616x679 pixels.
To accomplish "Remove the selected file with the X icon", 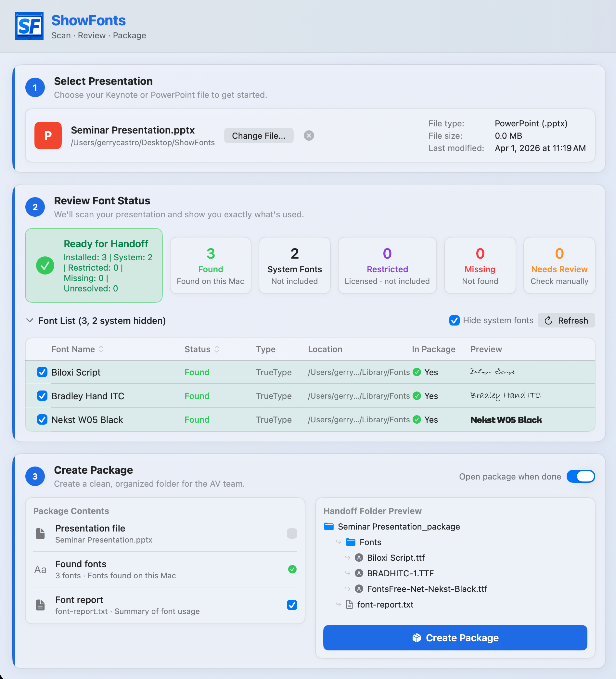I will 309,136.
